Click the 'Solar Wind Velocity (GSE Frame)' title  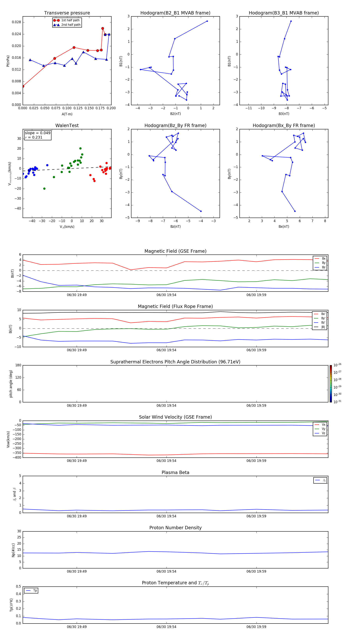pos(175,417)
